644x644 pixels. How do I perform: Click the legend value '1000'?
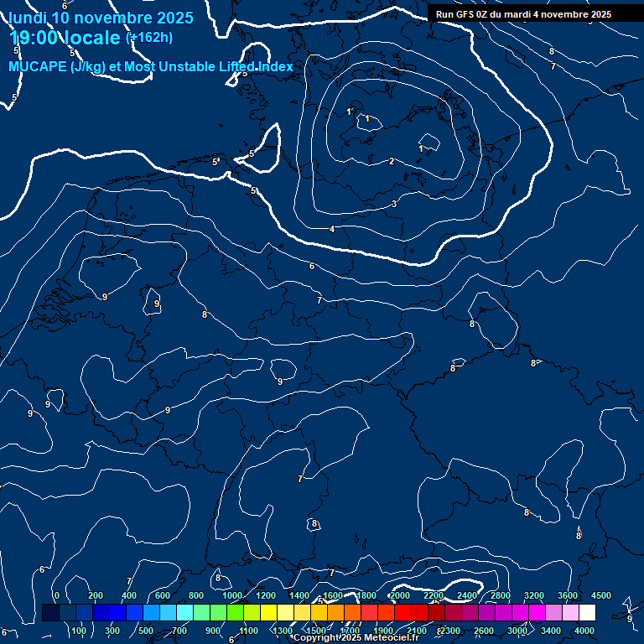click(x=232, y=595)
